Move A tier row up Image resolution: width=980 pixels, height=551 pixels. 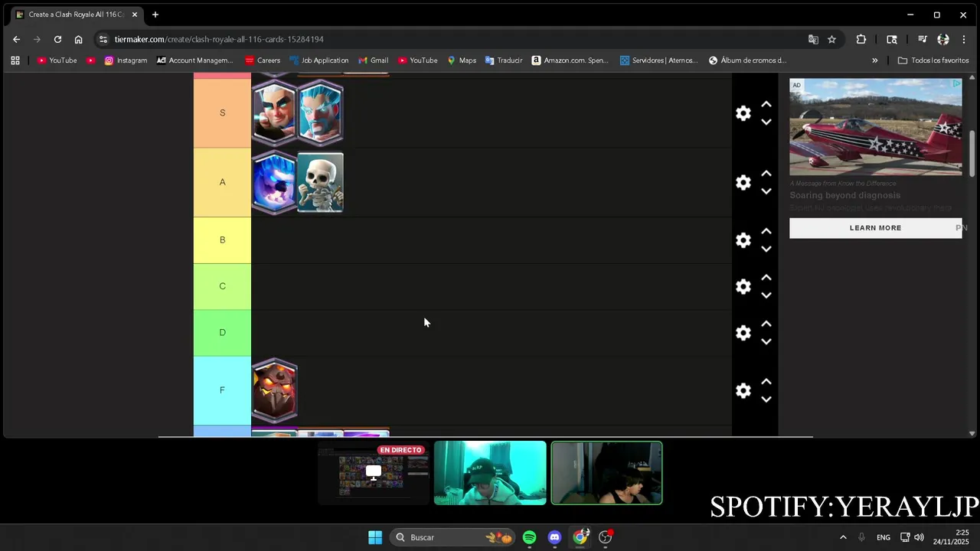pyautogui.click(x=766, y=173)
